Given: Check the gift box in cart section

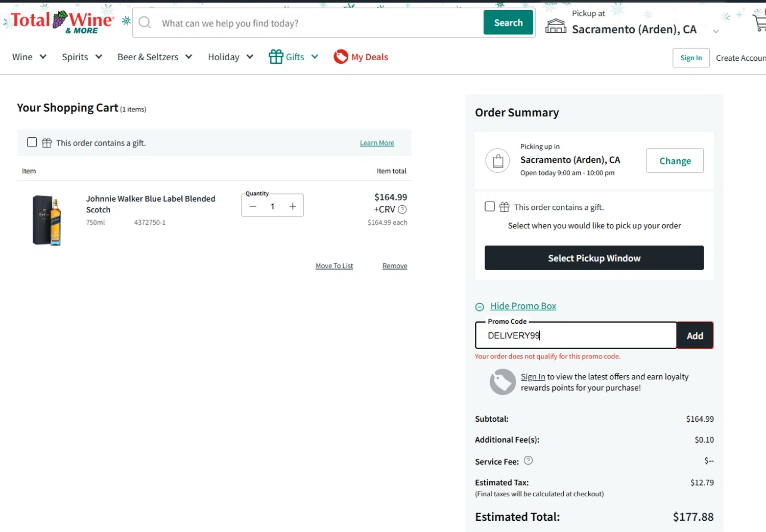Looking at the screenshot, I should (32, 142).
